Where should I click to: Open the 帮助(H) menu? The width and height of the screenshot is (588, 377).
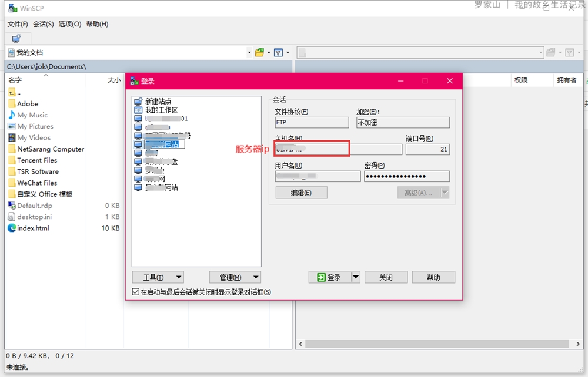[97, 24]
